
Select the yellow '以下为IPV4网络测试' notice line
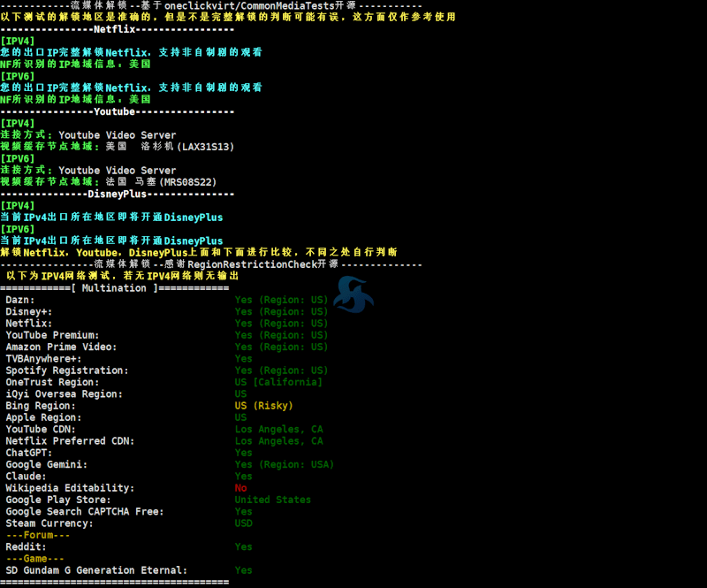[x=122, y=276]
